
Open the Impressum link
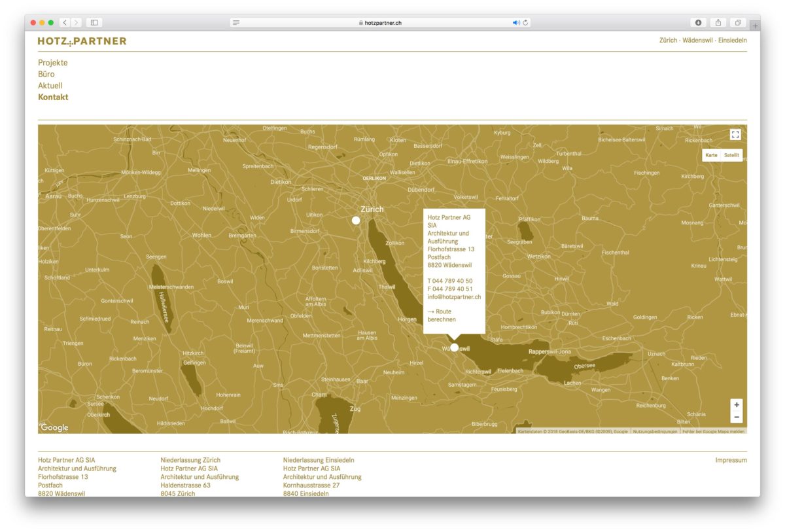point(731,460)
